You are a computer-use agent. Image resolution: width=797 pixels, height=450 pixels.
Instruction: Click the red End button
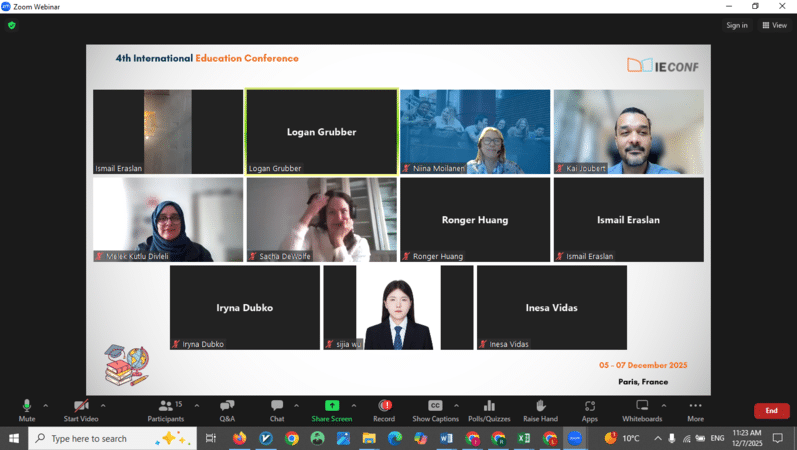(771, 411)
